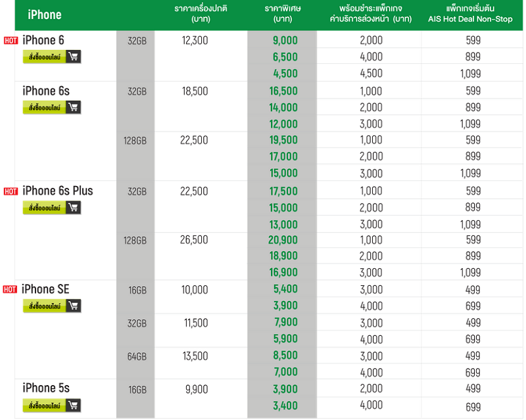This screenshot has height=420, width=526.
Task: Order iPhone SE online via green button
Action: [x=44, y=306]
